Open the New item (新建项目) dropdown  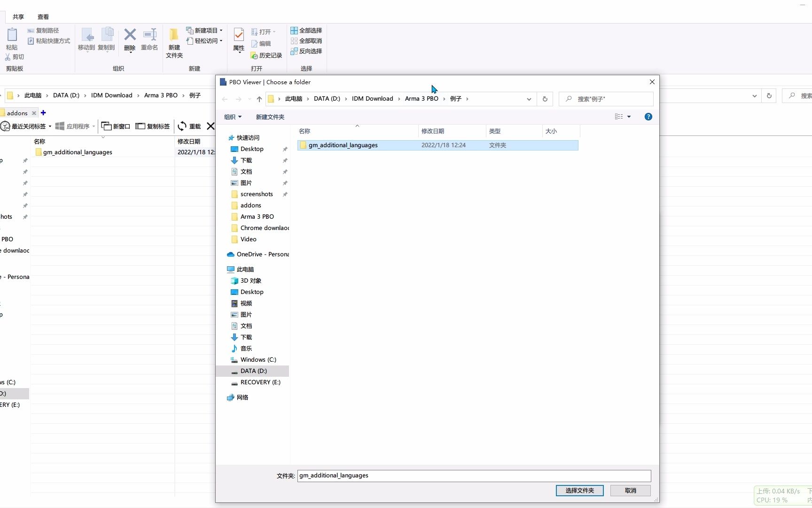205,31
